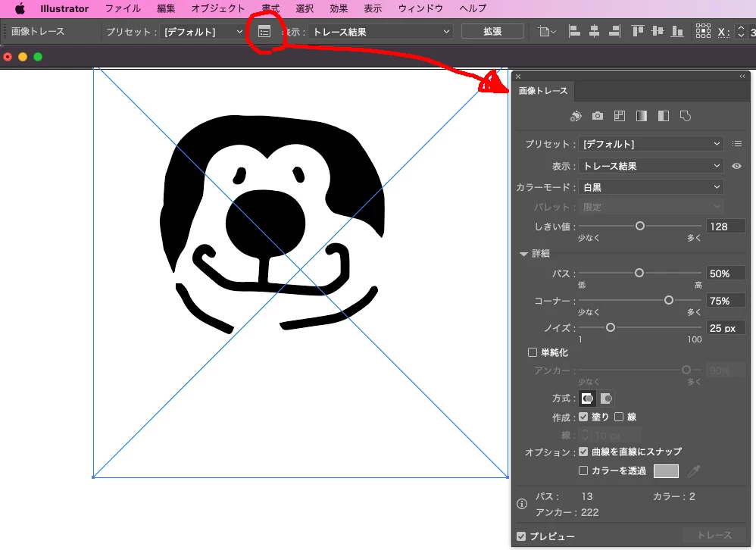The height and width of the screenshot is (550, 756).
Task: Open control bar 表示 dropdown
Action: click(381, 32)
